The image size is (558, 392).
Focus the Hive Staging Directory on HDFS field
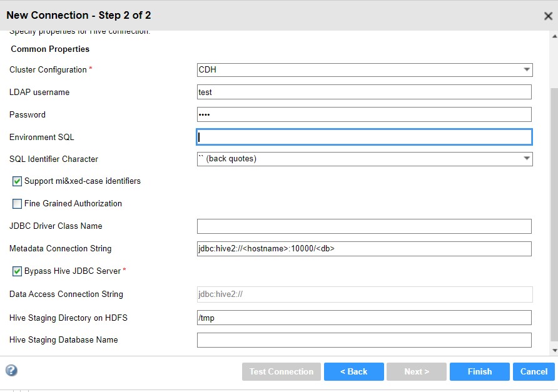(365, 318)
